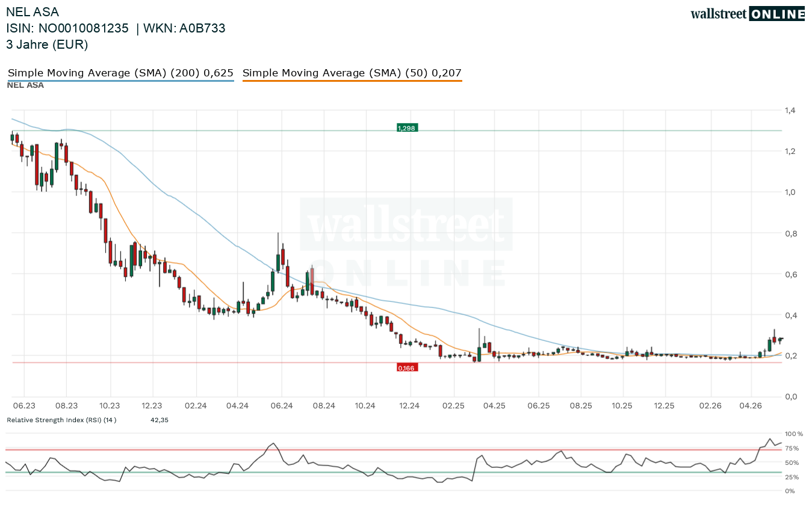Click the SMA (50) 0,207 legend entry
Image resolution: width=812 pixels, height=507 pixels.
(352, 73)
